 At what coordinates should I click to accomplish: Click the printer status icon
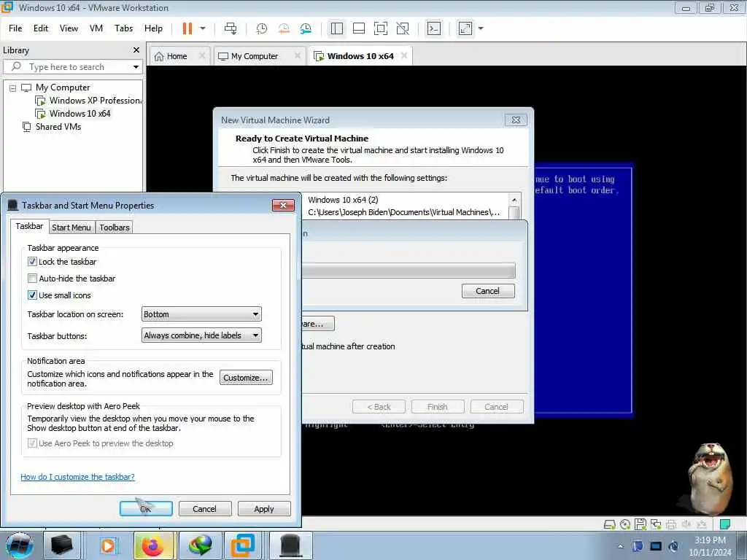click(671, 524)
